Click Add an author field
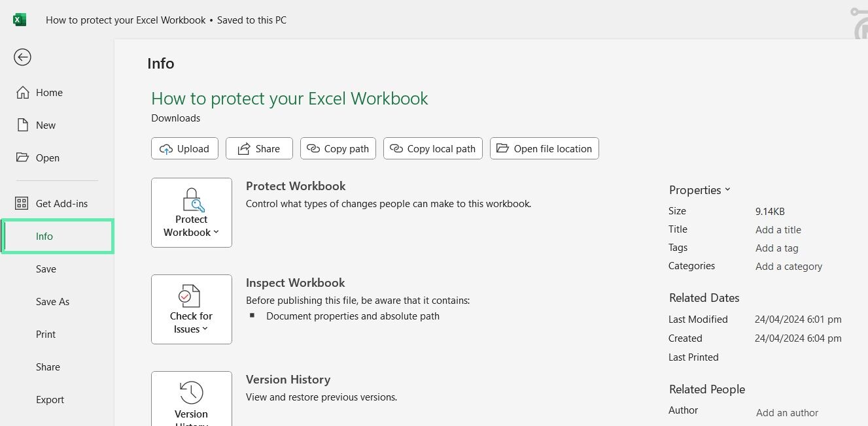 [787, 412]
